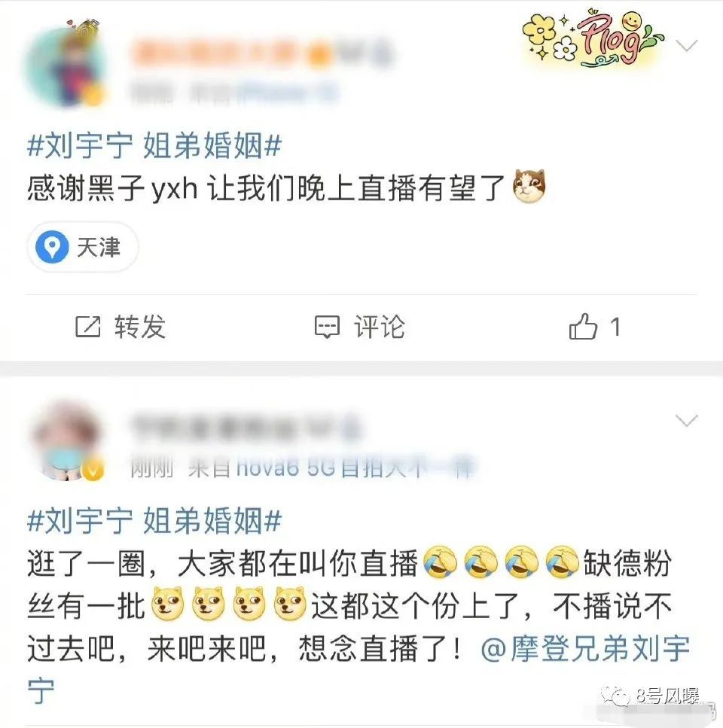Select the 天津 location tag
This screenshot has width=723, height=728.
[83, 247]
